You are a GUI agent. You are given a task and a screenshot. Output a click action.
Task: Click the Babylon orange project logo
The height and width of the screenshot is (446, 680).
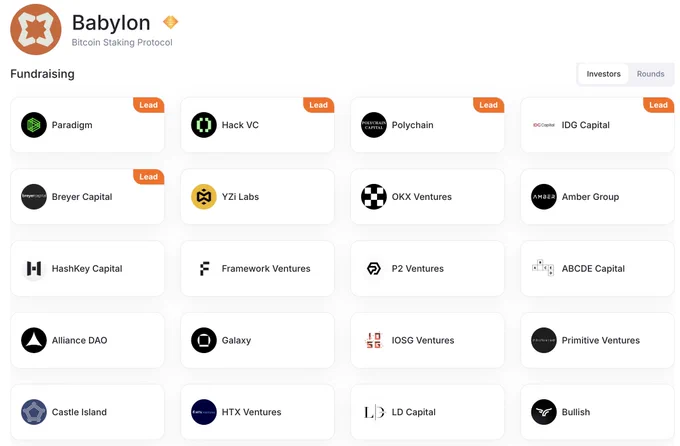(36, 30)
